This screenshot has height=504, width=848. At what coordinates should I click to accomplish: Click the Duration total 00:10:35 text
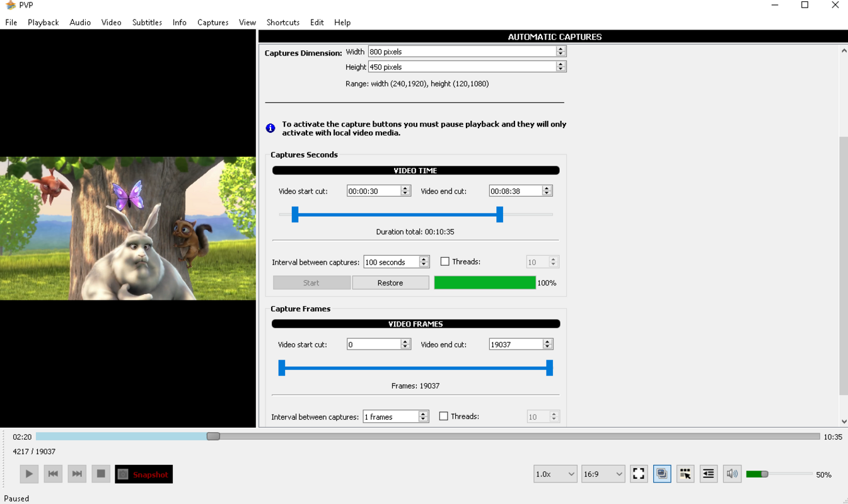coord(415,232)
